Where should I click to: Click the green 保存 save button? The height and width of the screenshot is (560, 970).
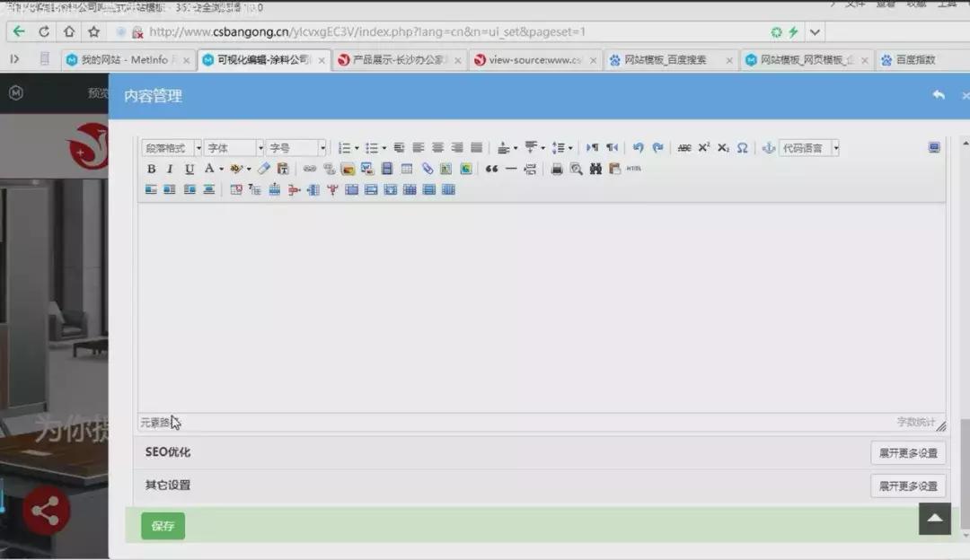coord(163,526)
